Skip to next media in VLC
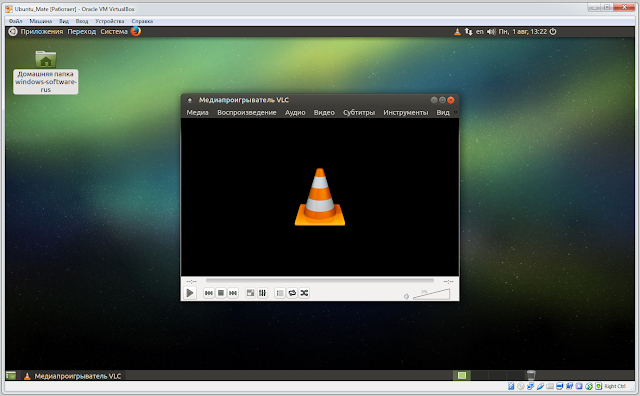The height and width of the screenshot is (396, 640). [x=233, y=293]
